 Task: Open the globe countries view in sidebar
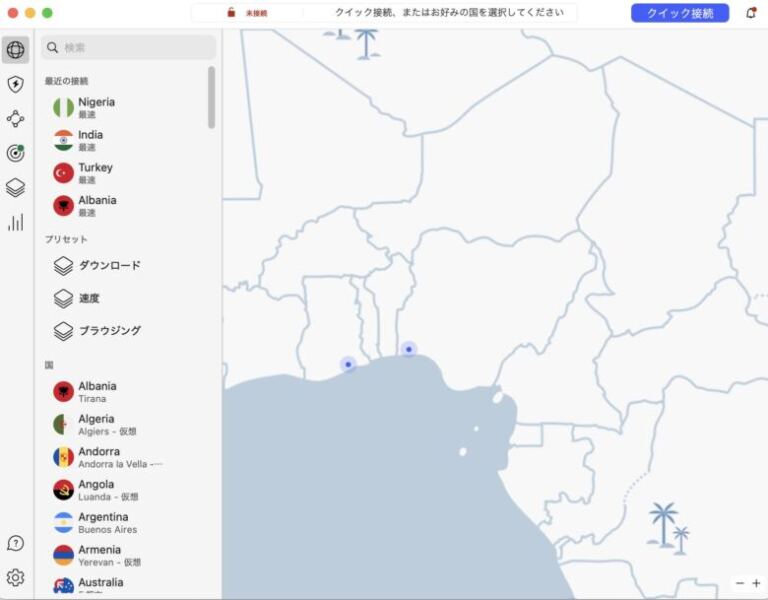(16, 50)
